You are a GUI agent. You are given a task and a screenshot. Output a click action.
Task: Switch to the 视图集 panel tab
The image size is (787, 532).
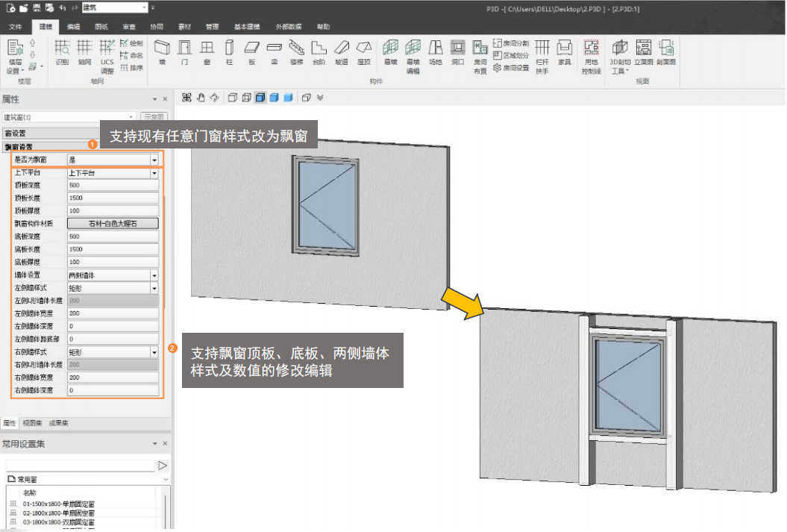point(31,423)
